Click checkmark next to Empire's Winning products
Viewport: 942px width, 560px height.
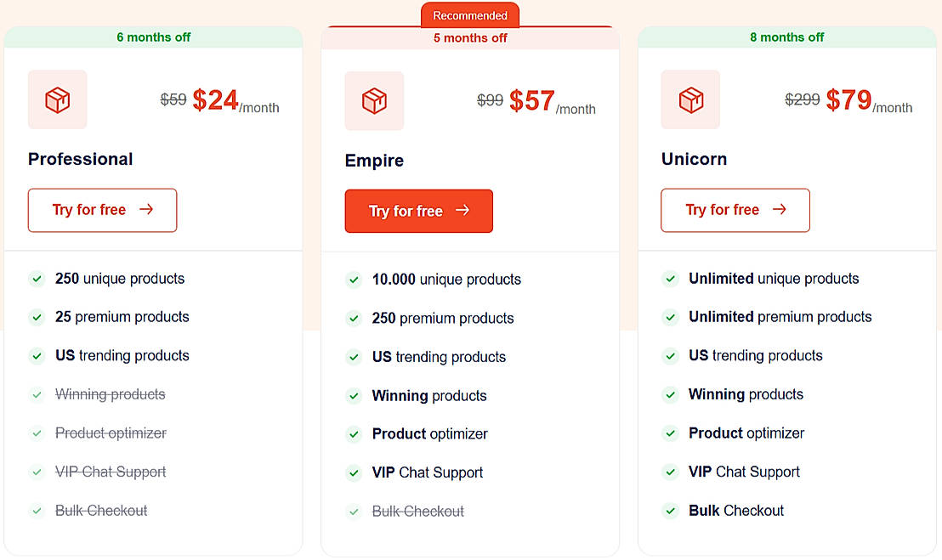tap(354, 396)
